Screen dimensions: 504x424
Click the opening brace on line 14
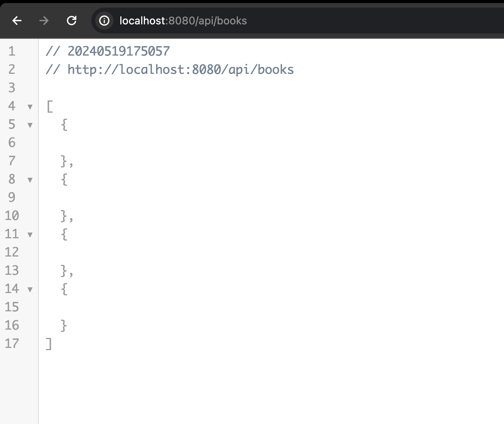tap(64, 289)
